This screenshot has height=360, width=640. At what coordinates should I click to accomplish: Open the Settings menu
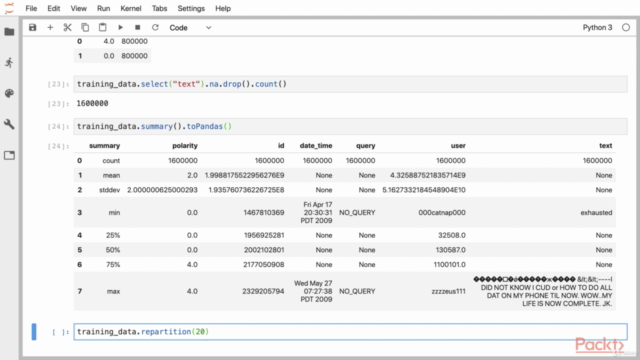pyautogui.click(x=191, y=9)
